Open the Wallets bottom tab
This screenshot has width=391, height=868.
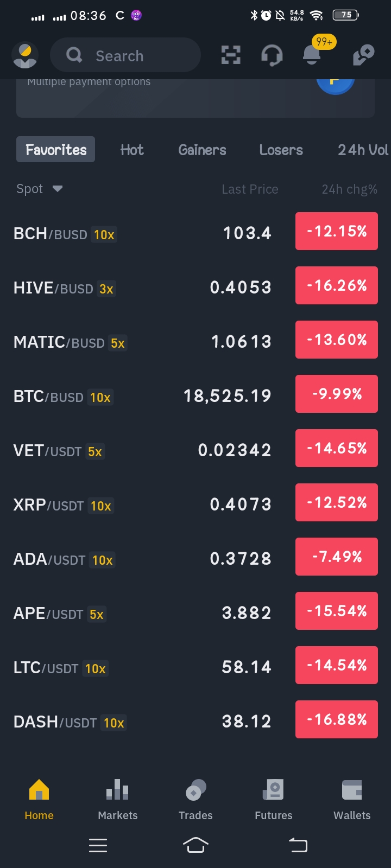click(352, 800)
